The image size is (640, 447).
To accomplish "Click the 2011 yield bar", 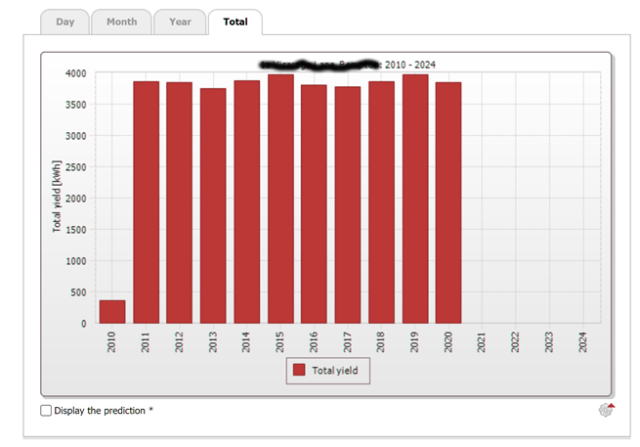I will (x=146, y=202).
